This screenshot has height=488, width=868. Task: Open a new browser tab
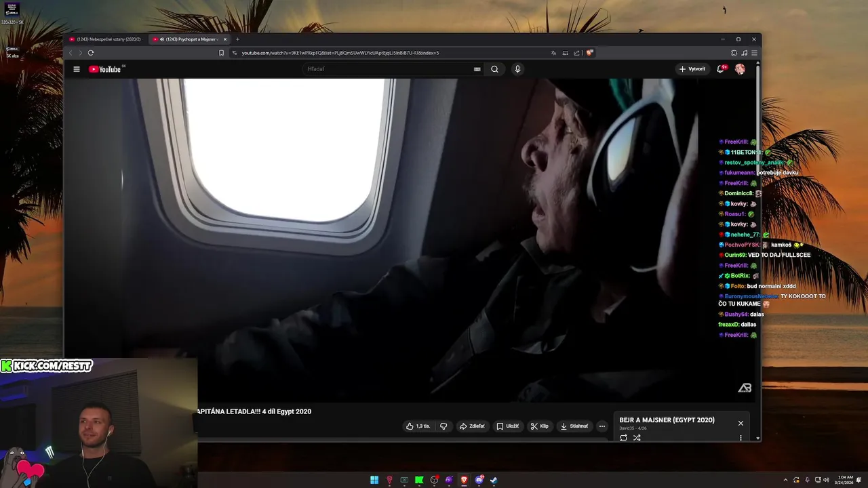pos(237,39)
